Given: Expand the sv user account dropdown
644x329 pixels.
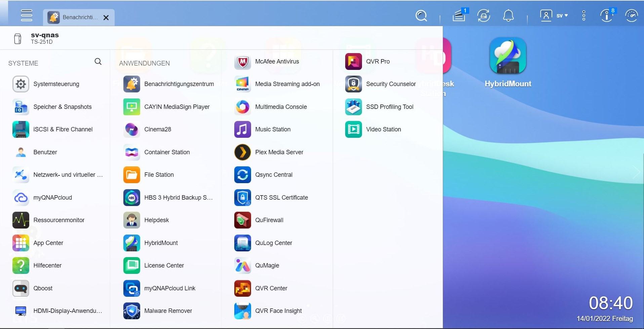Looking at the screenshot, I should click(x=554, y=15).
